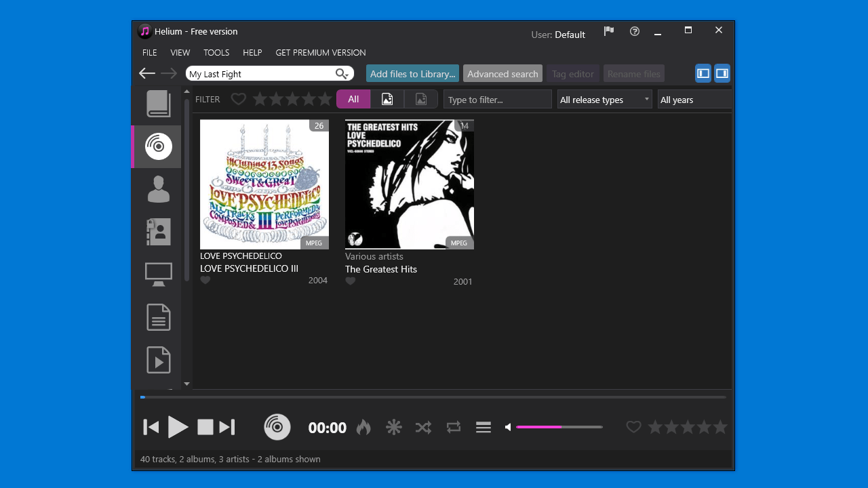Open the document list sidebar icon
This screenshot has height=488, width=868.
(x=158, y=317)
